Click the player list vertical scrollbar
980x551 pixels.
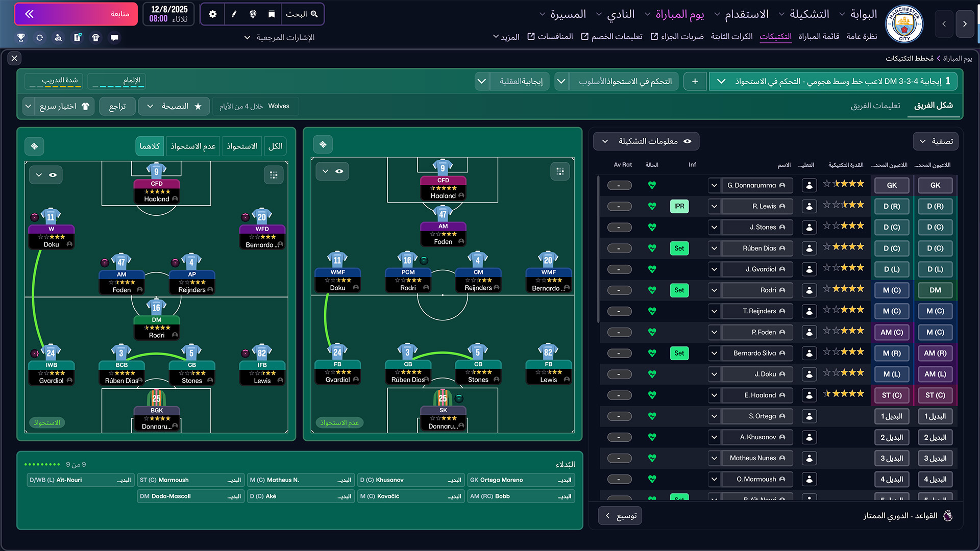point(598,249)
